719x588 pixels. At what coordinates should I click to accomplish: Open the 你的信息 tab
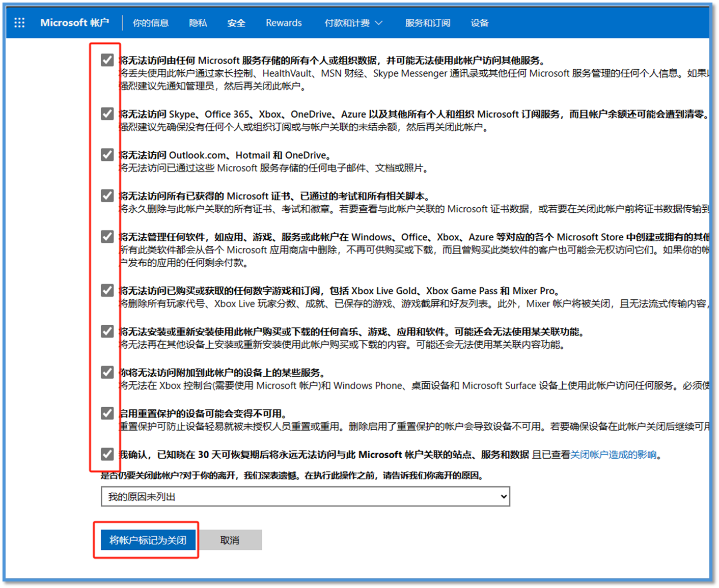[150, 23]
